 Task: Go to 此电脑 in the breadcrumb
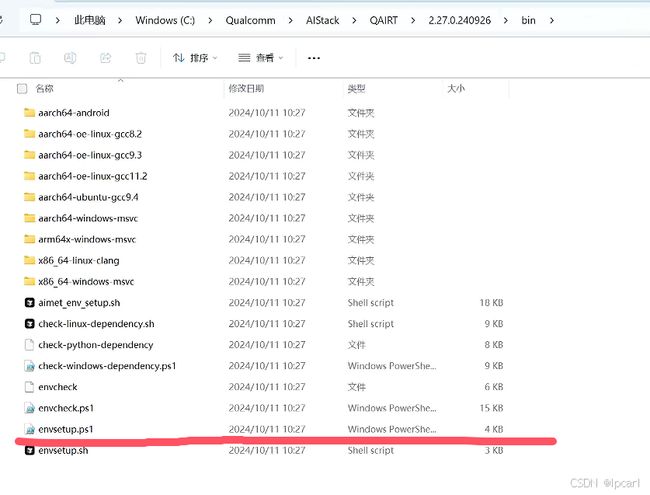[90, 20]
